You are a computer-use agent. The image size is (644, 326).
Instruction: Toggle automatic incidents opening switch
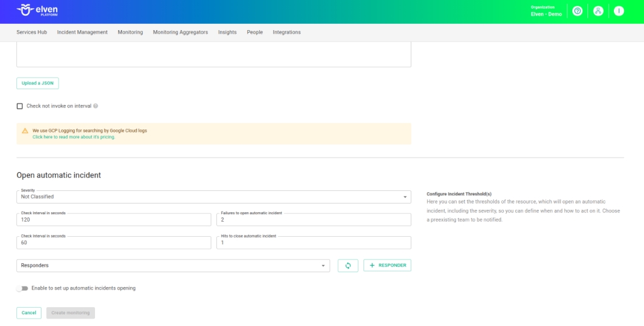(x=23, y=288)
